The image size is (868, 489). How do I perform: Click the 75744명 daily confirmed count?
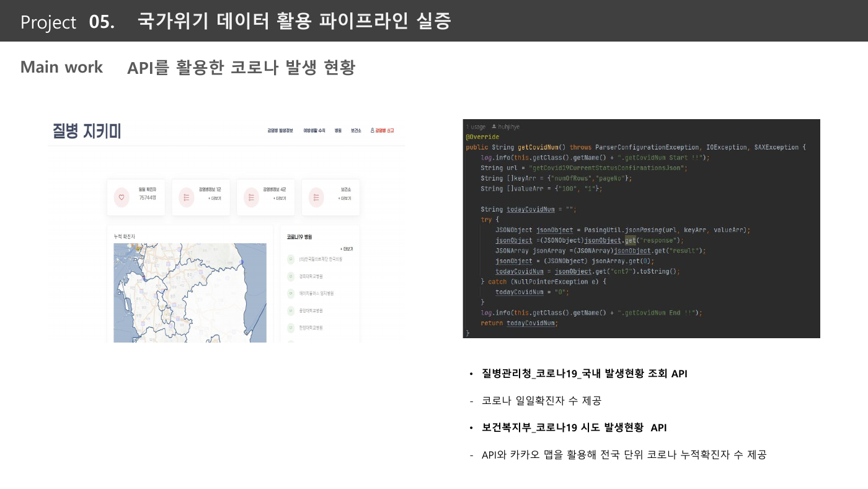[x=147, y=198]
